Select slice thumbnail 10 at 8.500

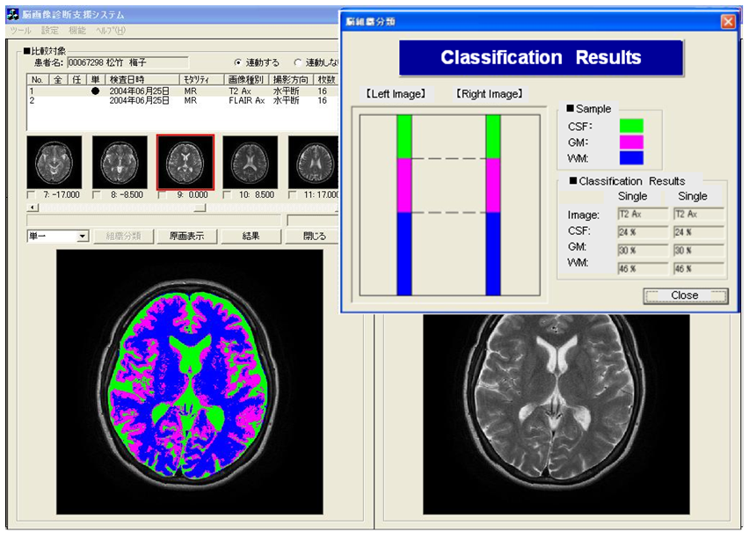pyautogui.click(x=249, y=163)
